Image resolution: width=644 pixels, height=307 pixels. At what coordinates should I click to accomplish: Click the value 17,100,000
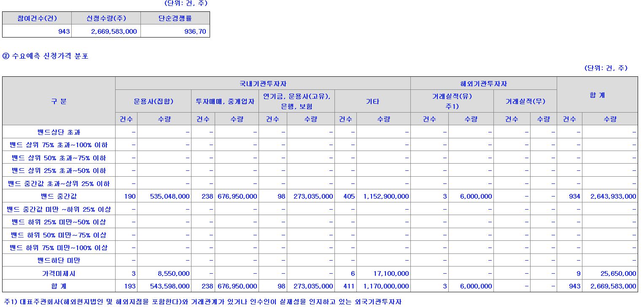coord(391,274)
